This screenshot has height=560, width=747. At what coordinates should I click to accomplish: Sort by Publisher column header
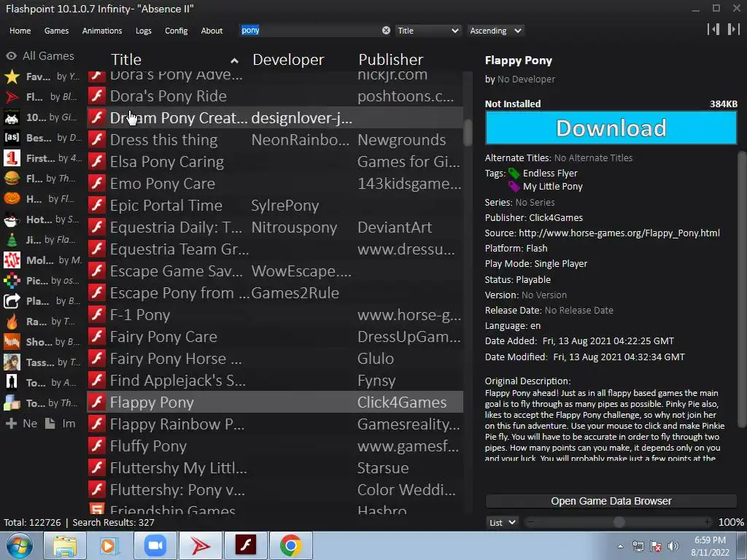(x=391, y=60)
